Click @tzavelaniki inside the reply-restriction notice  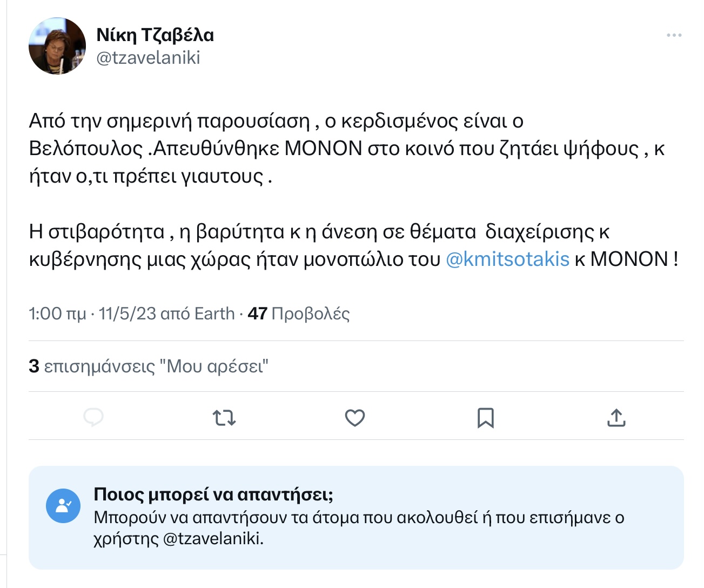coord(212,539)
